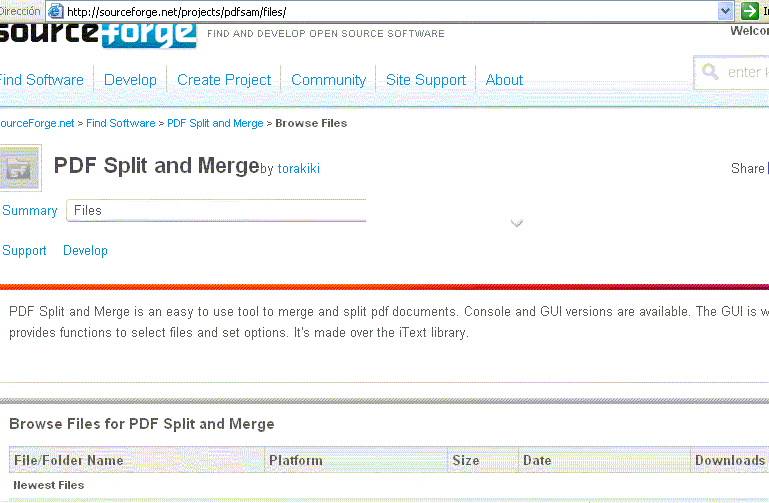Click the Internet Explorer page icon in address bar
The height and width of the screenshot is (503, 769).
[x=56, y=11]
